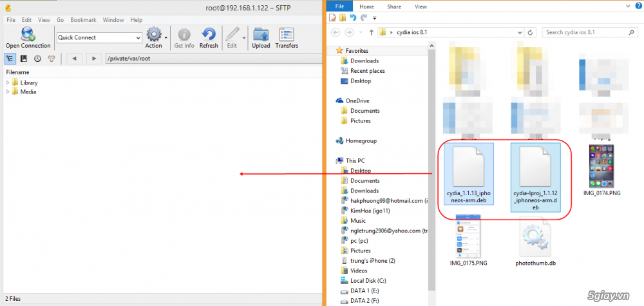Viewport: 644px width, 306px height.
Task: Click the Redo icon in the Explorer quick access toolbar
Action: point(363,17)
